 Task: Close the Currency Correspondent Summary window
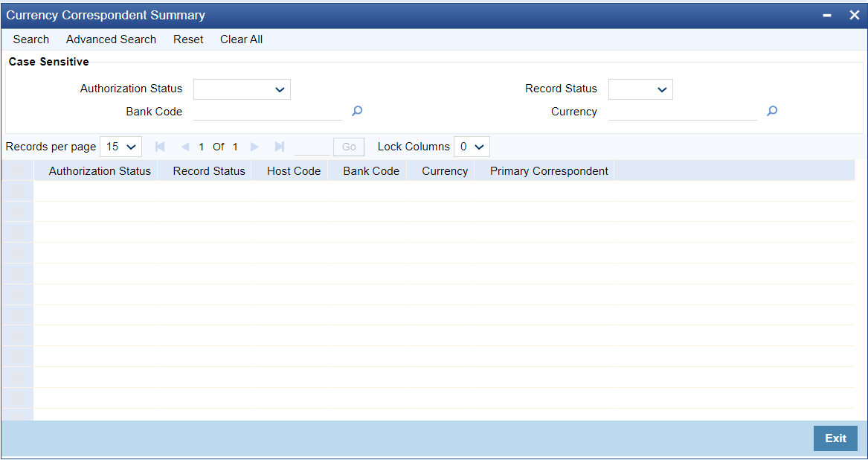tap(854, 16)
